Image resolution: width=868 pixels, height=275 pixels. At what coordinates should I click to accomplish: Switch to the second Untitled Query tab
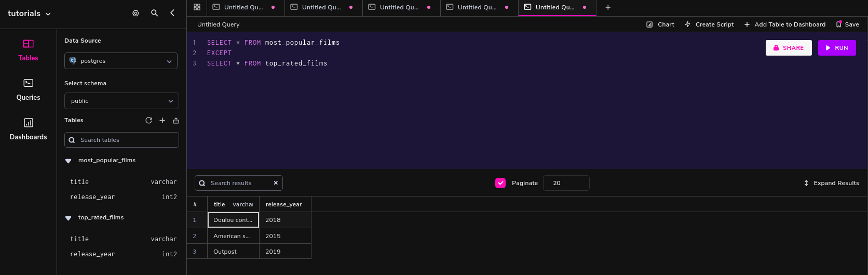(x=323, y=8)
